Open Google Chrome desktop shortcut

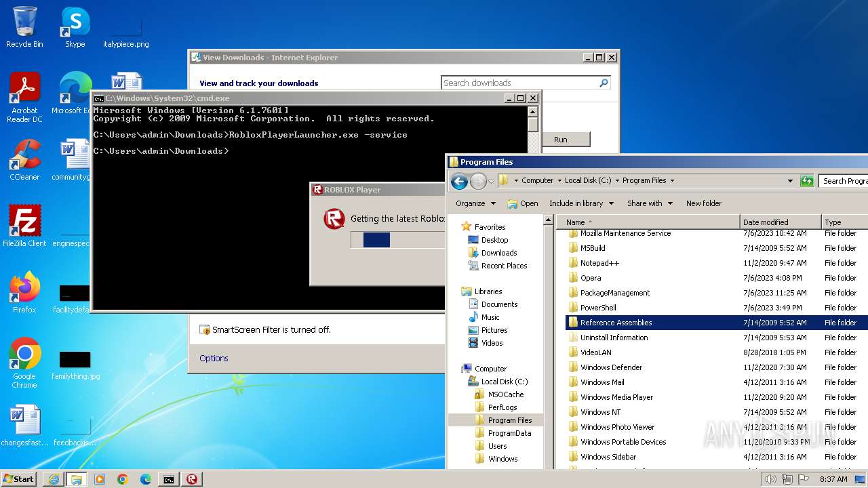pos(24,364)
